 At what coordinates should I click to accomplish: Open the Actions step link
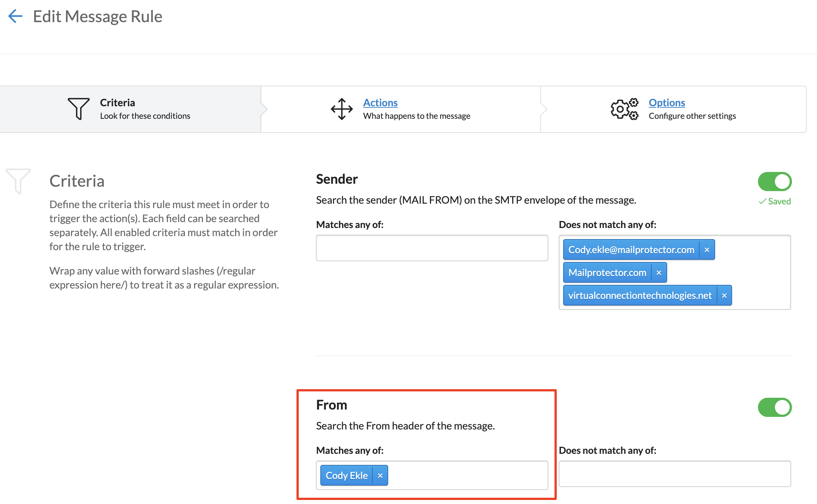(x=380, y=103)
